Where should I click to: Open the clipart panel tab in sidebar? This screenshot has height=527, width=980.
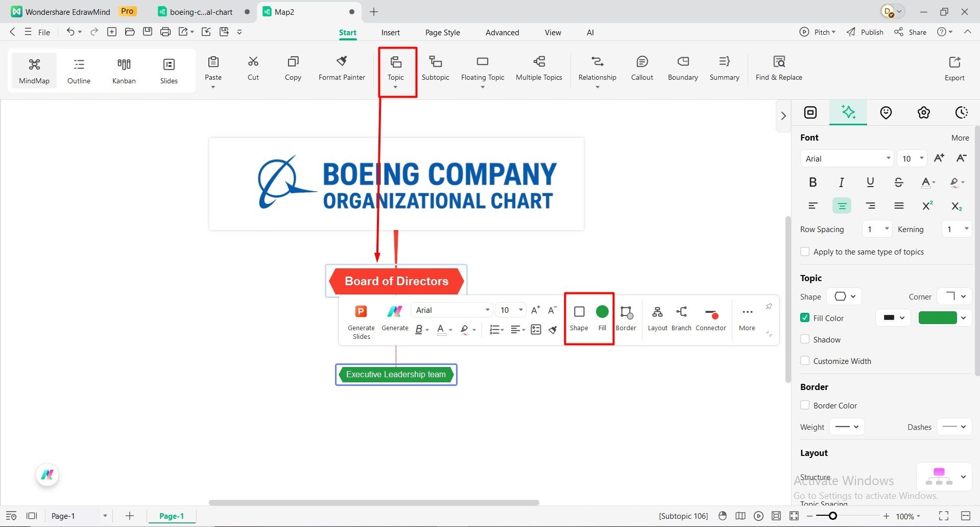(x=924, y=112)
